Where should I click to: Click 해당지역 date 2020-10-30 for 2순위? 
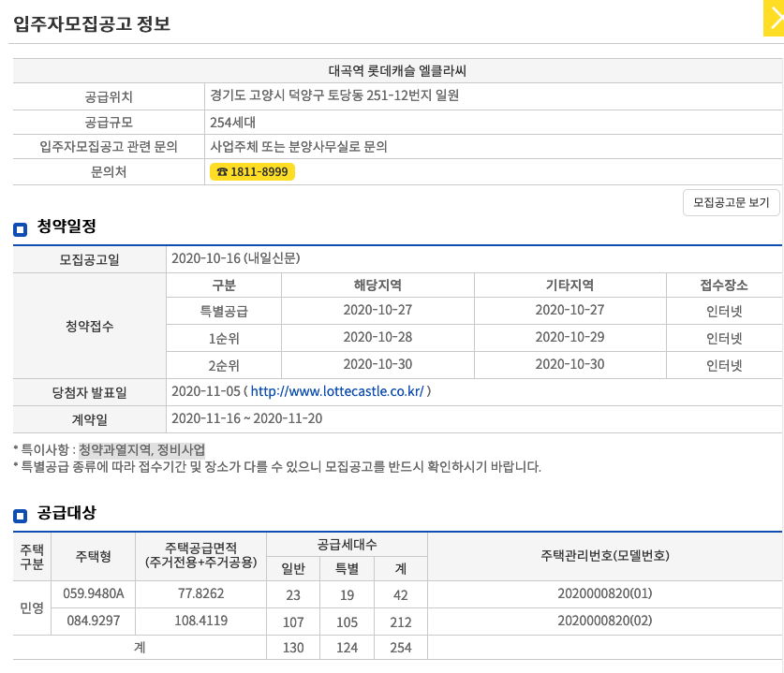pos(377,364)
